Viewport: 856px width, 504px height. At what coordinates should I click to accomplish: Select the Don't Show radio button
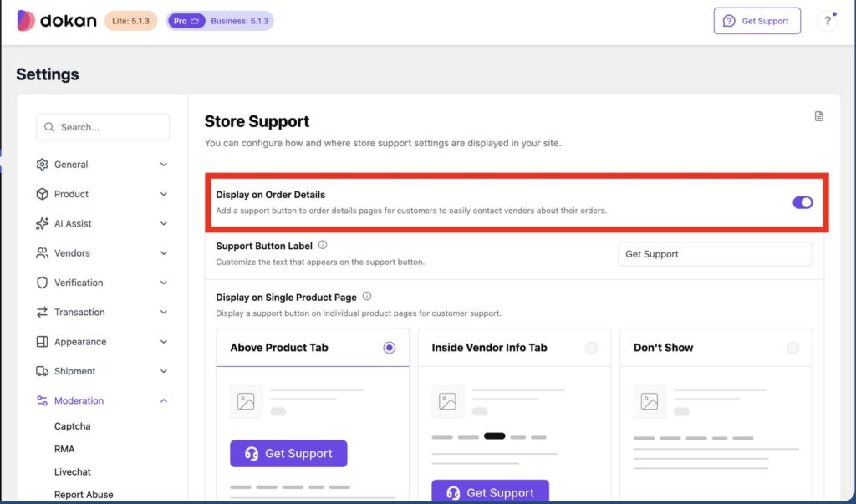pos(792,348)
